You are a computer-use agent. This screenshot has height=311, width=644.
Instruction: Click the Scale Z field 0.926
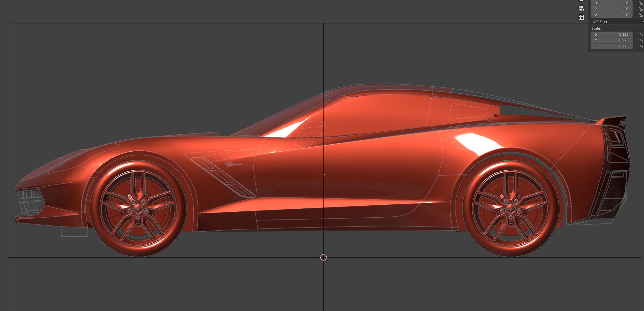click(x=611, y=46)
